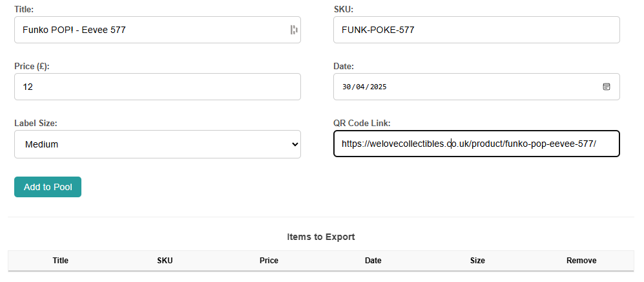Click the Items to Export heading

321,237
